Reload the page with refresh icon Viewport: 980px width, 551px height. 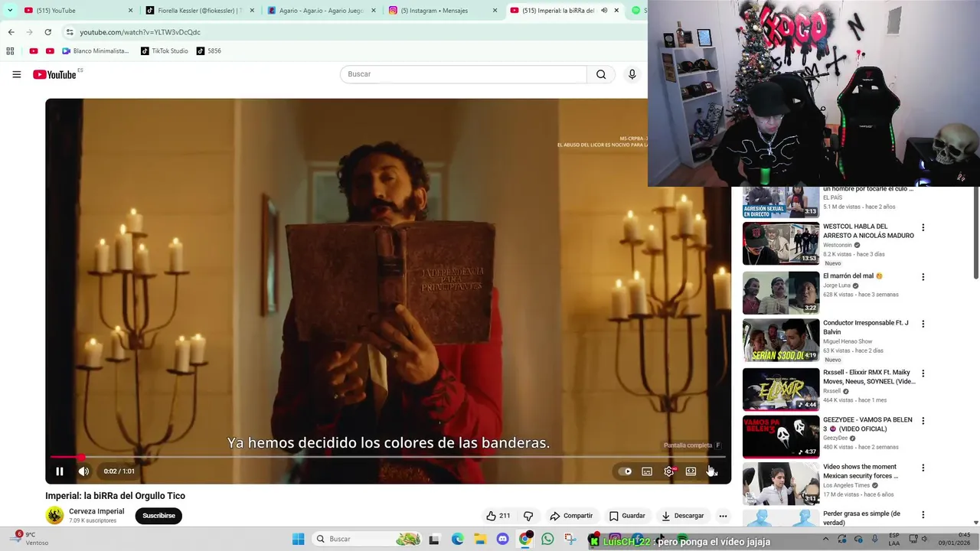click(x=47, y=32)
